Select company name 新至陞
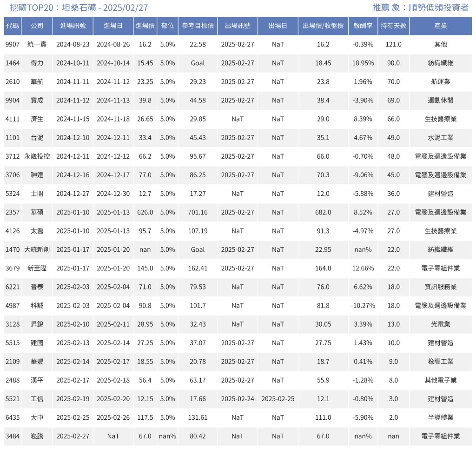Screen dimensions: 476x450 37,269
